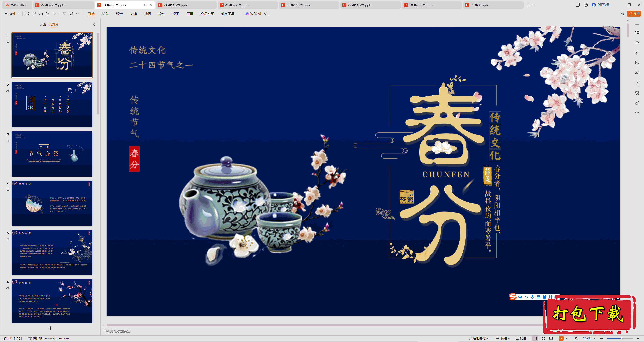Click the search magnifier icon beside WPS AI
This screenshot has width=644, height=342.
tap(266, 14)
